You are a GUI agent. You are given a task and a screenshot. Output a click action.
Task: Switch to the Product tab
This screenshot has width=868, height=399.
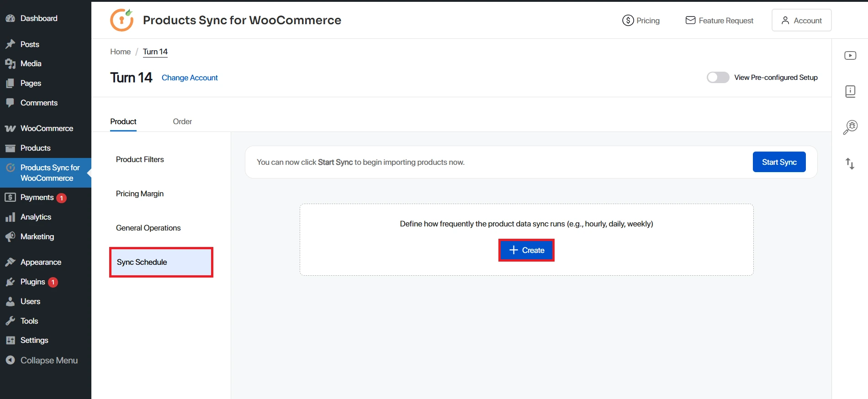(x=123, y=121)
